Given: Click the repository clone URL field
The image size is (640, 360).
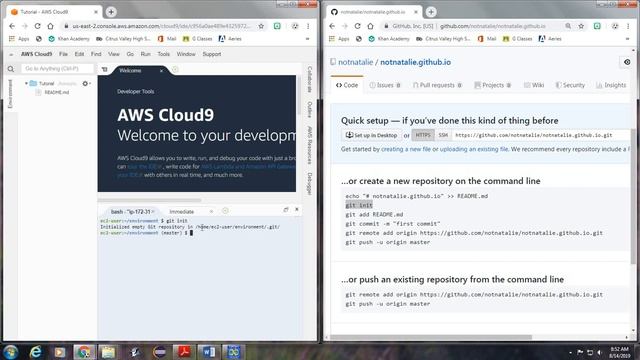Looking at the screenshot, I should tap(541, 135).
